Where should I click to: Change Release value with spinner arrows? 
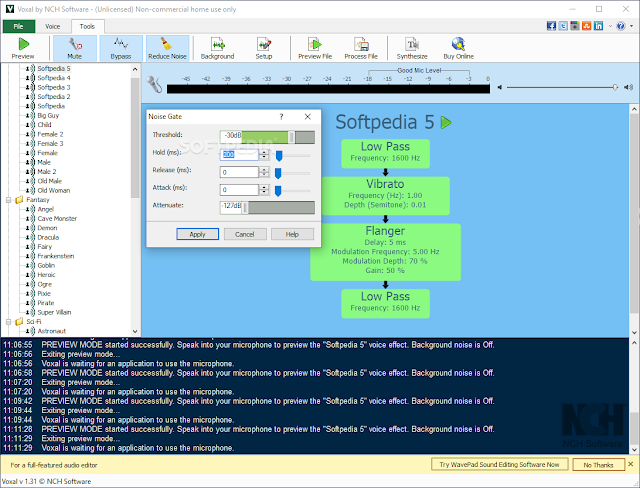(264, 172)
